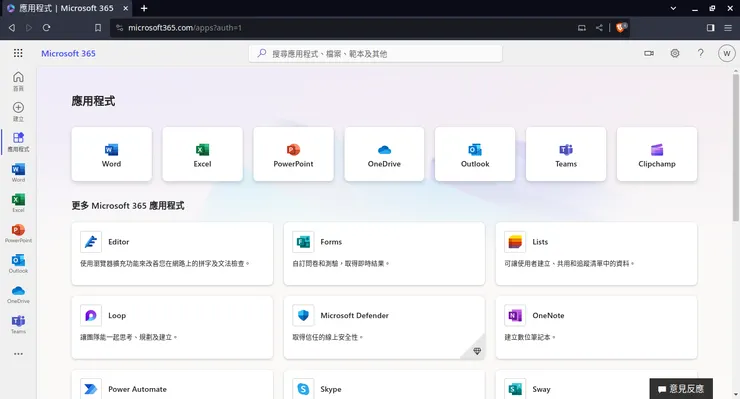Screen dimensions: 740x399
Task: Launch the Teams app card
Action: [566, 154]
